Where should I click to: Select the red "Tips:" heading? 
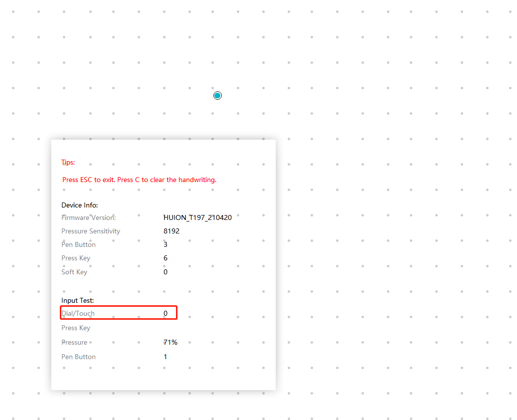click(x=68, y=162)
